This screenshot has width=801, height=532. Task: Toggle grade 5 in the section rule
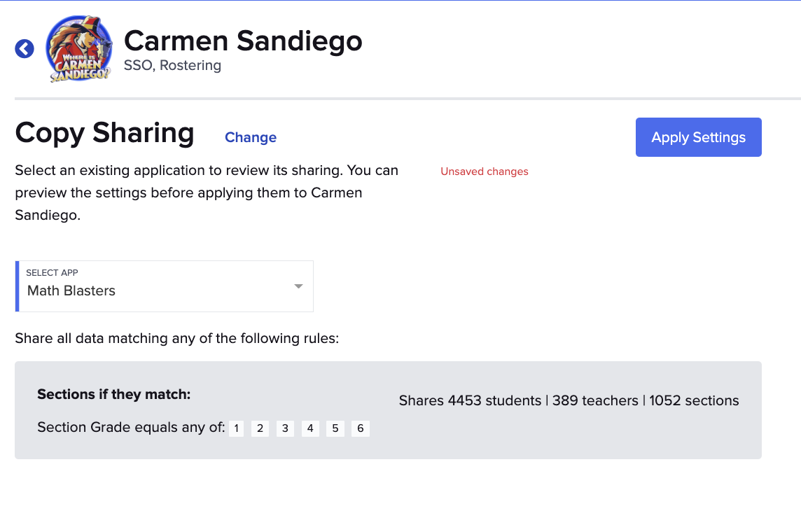click(335, 428)
